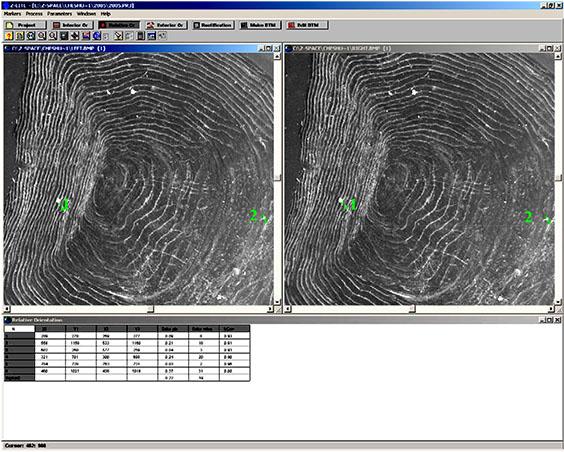
Task: Click green marker 2 in the left image
Action: click(259, 216)
